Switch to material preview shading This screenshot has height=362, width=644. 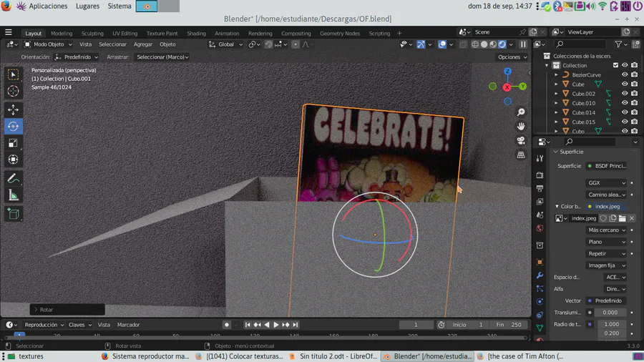(x=493, y=44)
